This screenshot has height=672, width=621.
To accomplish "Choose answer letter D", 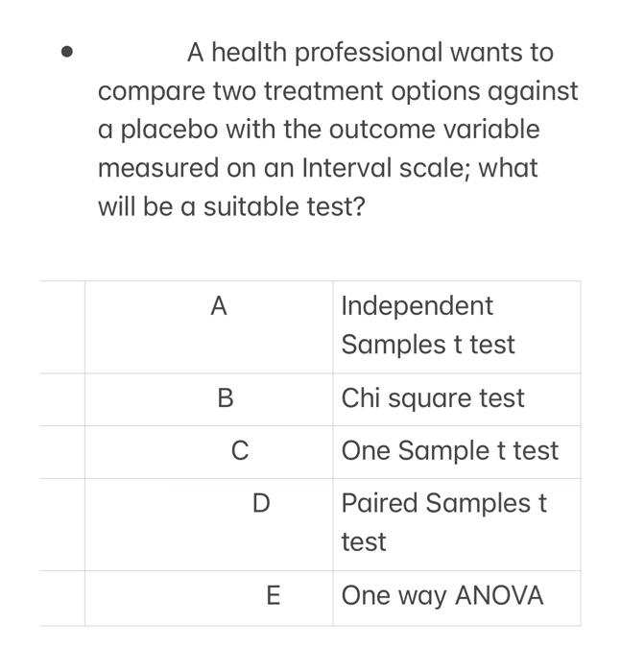I will (x=261, y=504).
